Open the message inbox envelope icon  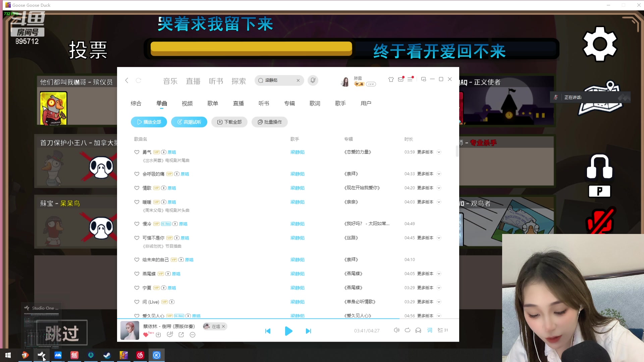[400, 79]
